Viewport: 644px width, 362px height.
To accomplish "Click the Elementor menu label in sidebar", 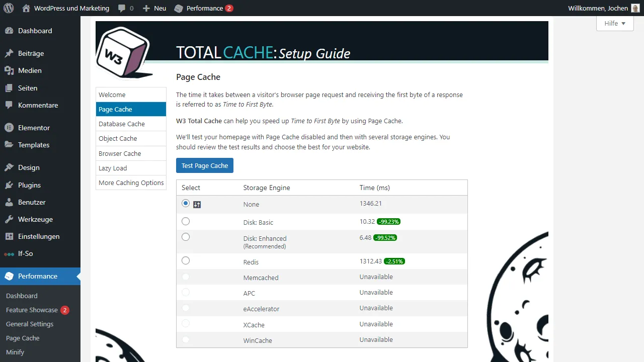I will 34,128.
